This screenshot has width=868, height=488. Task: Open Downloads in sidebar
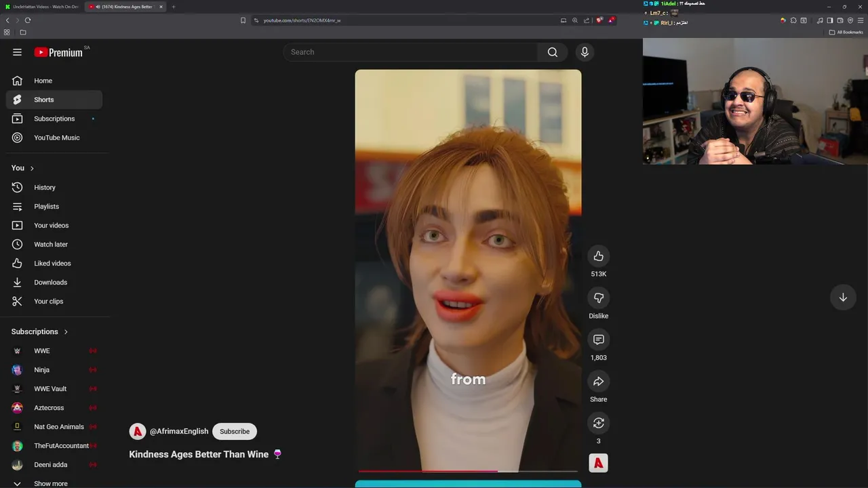54,283
